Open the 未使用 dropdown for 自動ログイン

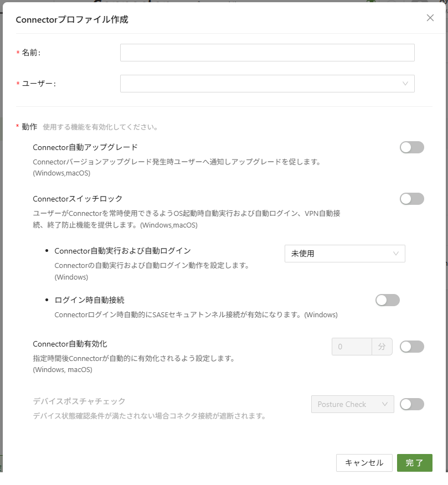pos(344,254)
